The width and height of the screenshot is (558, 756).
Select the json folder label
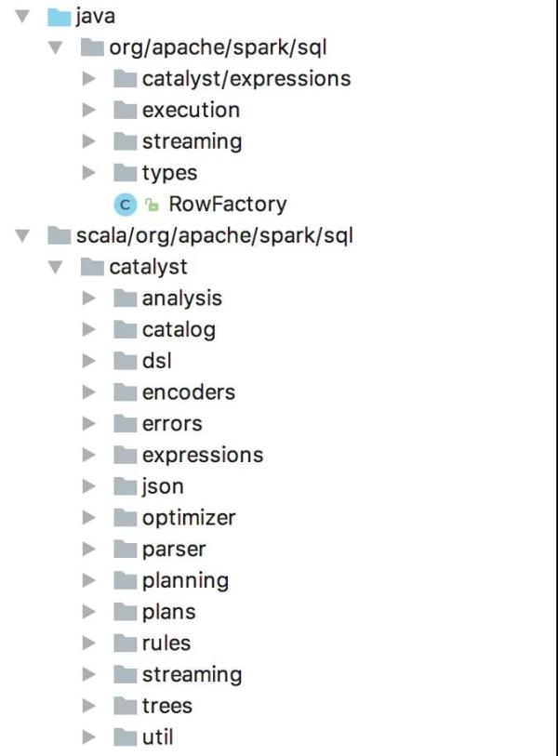click(x=163, y=486)
